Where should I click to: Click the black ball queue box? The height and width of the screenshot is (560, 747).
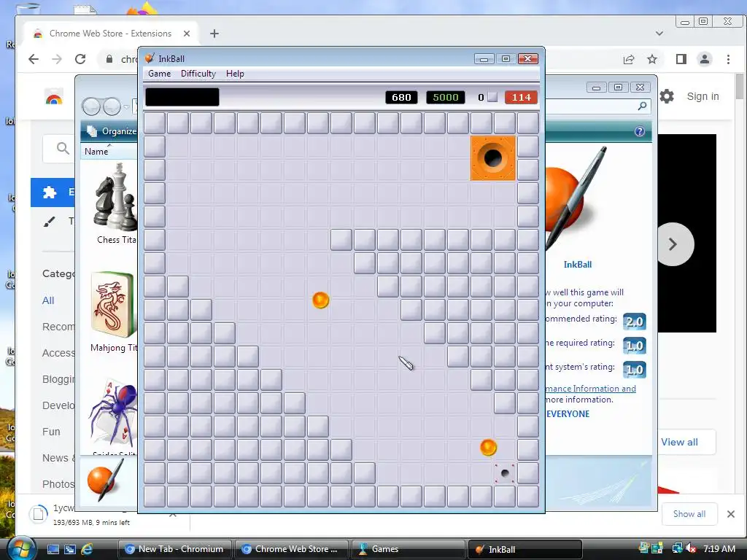coord(182,97)
